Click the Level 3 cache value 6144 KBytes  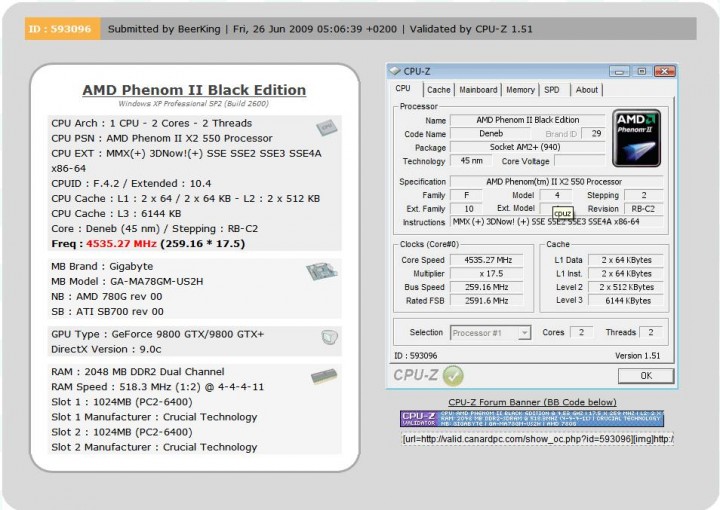(626, 301)
